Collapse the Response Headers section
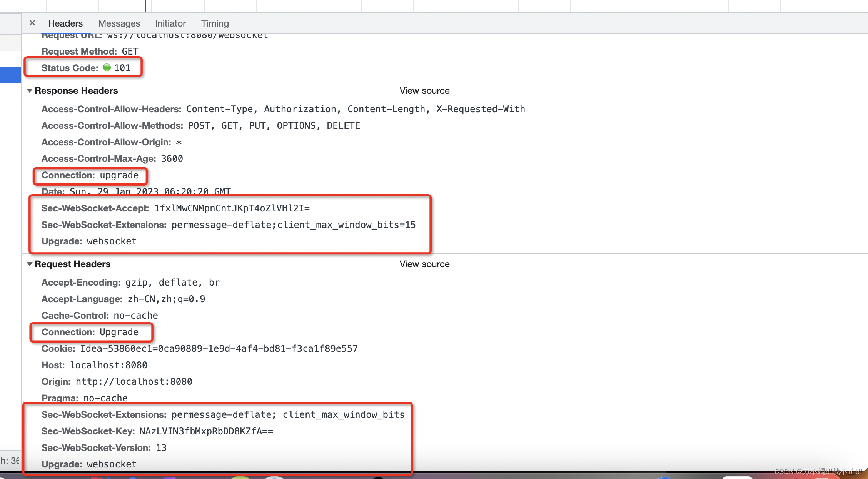Image resolution: width=868 pixels, height=479 pixels. tap(30, 91)
